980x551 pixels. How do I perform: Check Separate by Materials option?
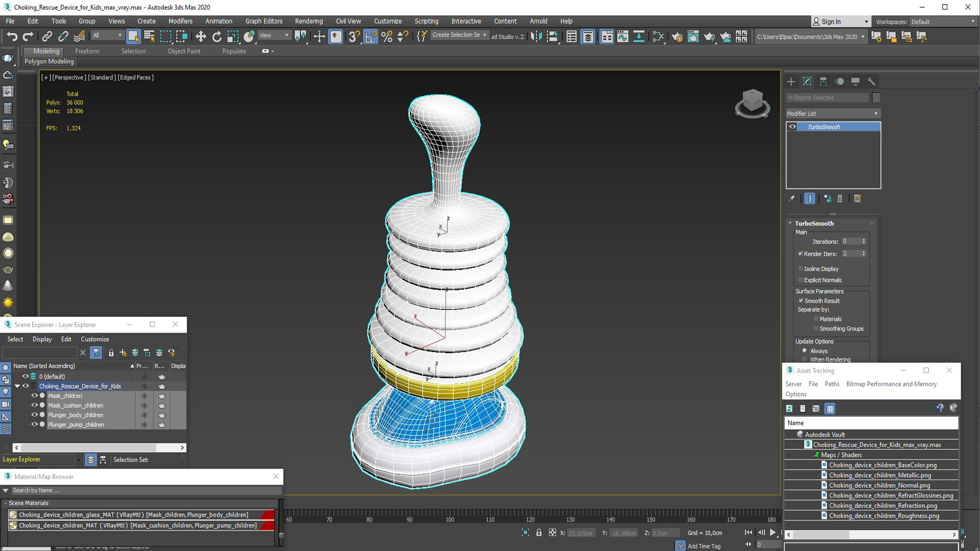(x=816, y=319)
